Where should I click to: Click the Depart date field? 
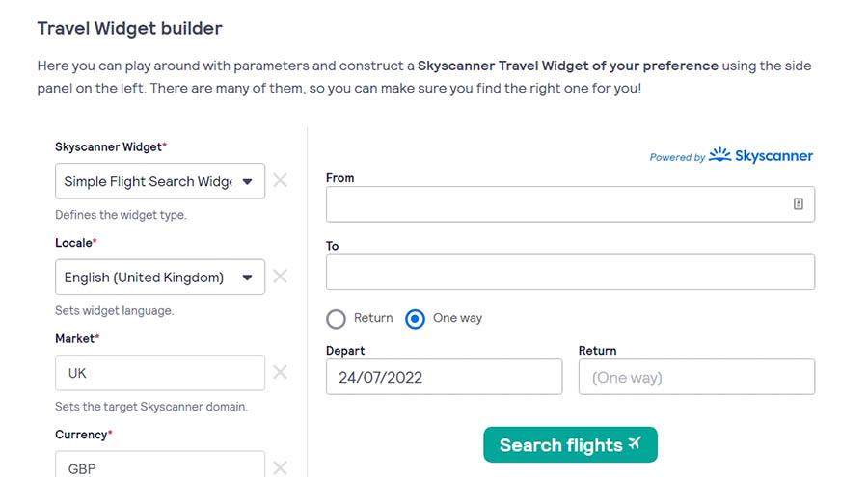pos(444,377)
